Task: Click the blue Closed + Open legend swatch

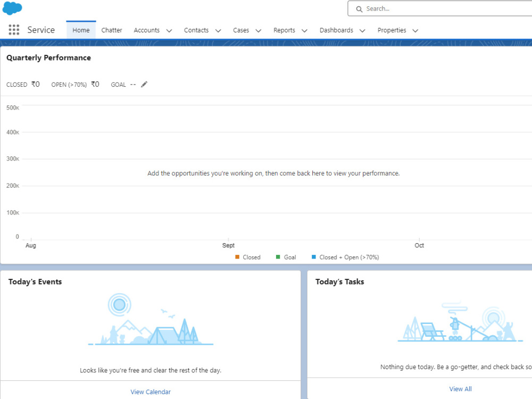Action: (x=314, y=257)
